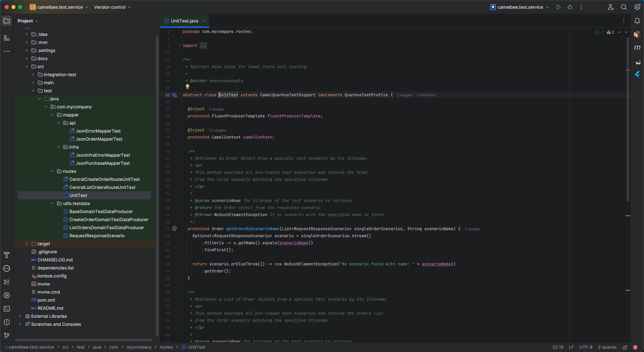Collapse the routes package
Viewport: 644px width, 352px height.
tap(52, 171)
